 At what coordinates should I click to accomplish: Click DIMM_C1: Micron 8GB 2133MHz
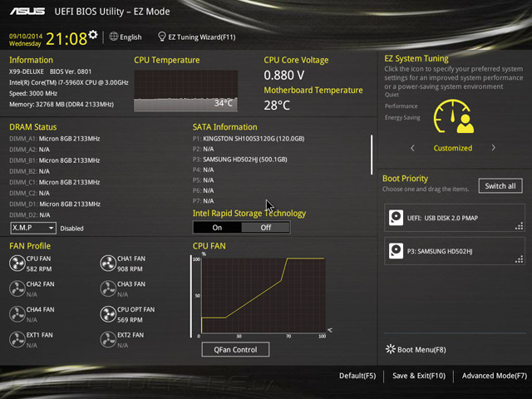pos(55,182)
